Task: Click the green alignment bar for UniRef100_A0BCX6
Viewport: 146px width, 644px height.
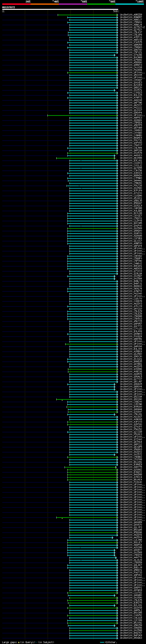Action: tap(93, 372)
